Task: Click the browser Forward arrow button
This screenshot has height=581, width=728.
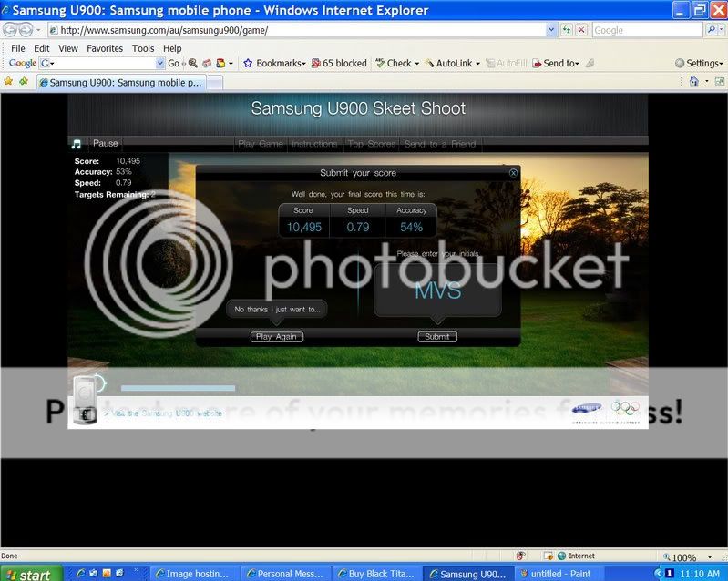Action: (x=26, y=30)
